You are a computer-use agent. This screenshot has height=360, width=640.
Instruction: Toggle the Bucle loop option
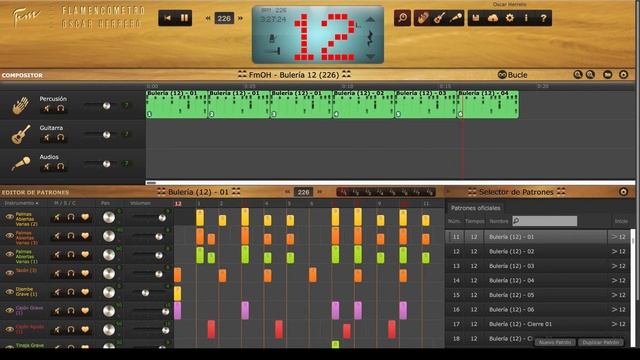(513, 75)
